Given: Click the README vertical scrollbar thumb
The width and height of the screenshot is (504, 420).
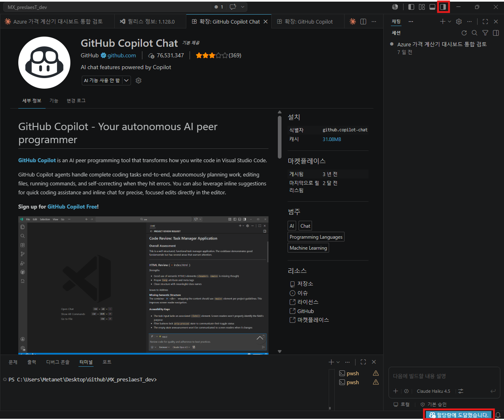Looking at the screenshot, I should pyautogui.click(x=279, y=137).
